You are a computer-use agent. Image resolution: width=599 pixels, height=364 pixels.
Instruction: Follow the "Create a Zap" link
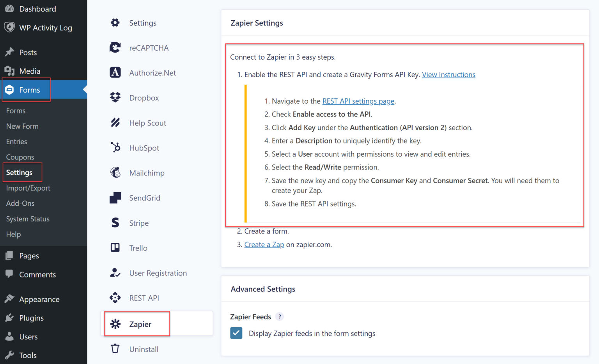(264, 244)
